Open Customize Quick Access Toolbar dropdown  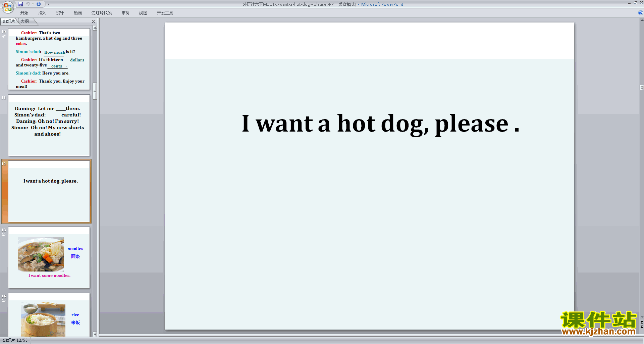48,4
